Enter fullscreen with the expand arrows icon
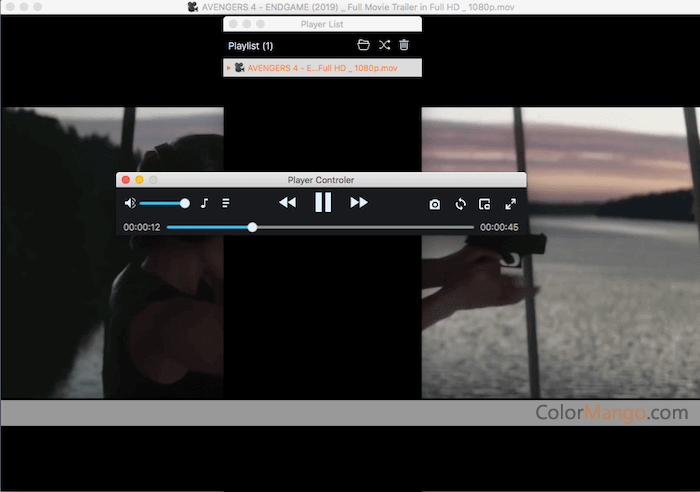 (510, 204)
